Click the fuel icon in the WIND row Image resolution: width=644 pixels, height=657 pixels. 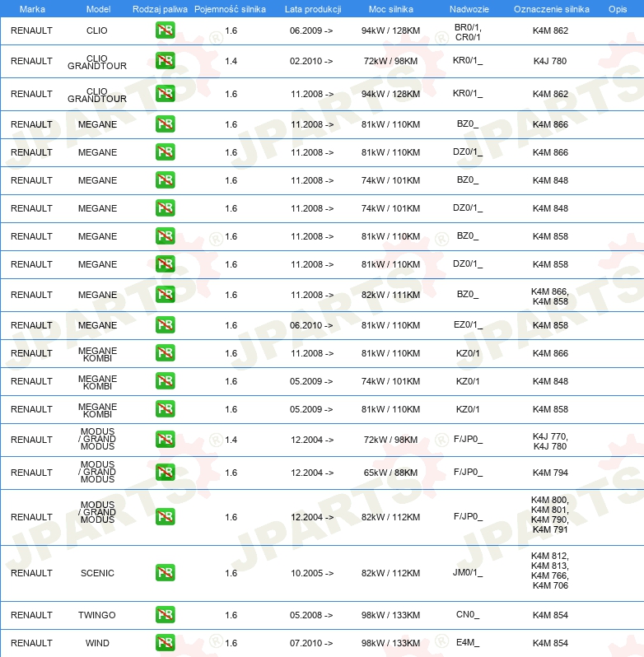coord(165,643)
